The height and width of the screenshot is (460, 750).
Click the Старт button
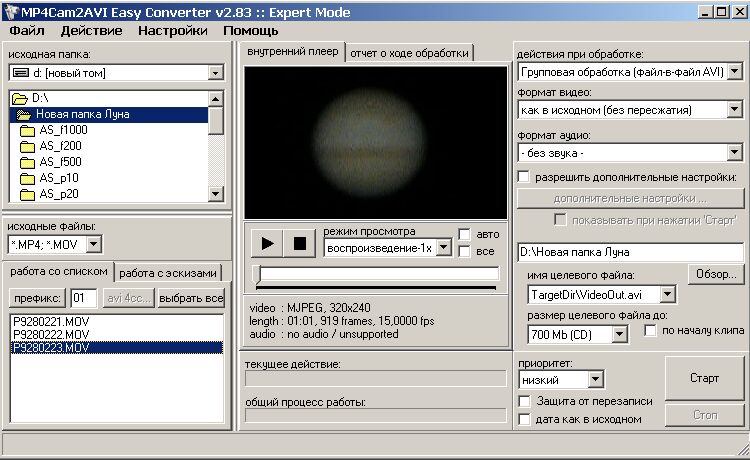click(704, 379)
